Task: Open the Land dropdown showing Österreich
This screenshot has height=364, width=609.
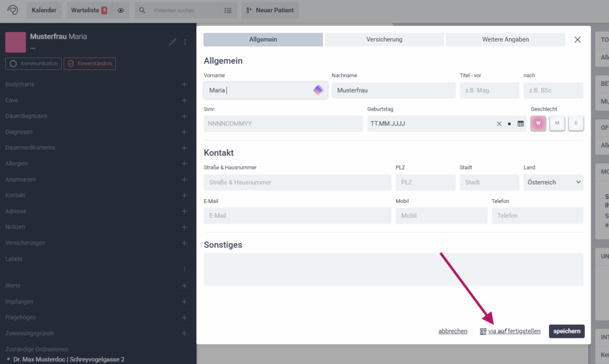Action: tap(553, 183)
